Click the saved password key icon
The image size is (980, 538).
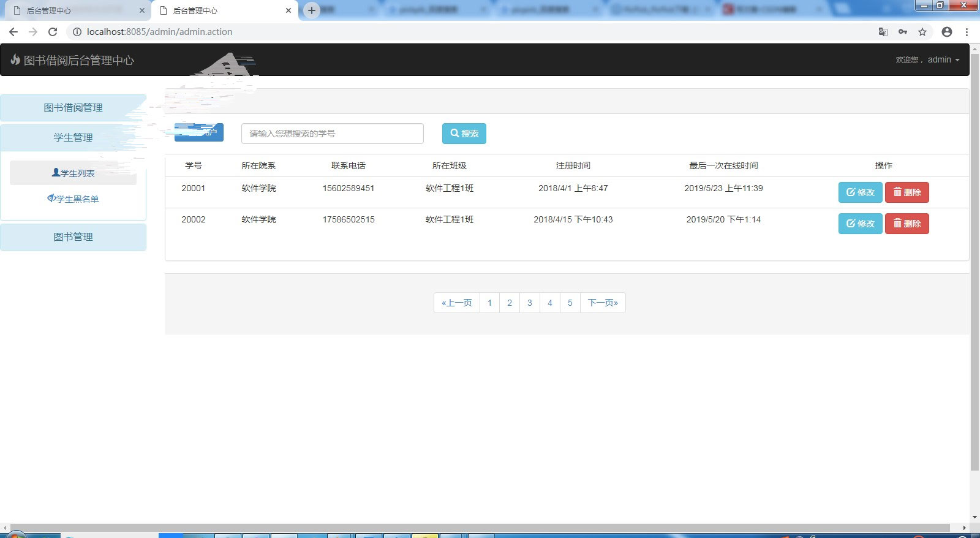(x=903, y=32)
